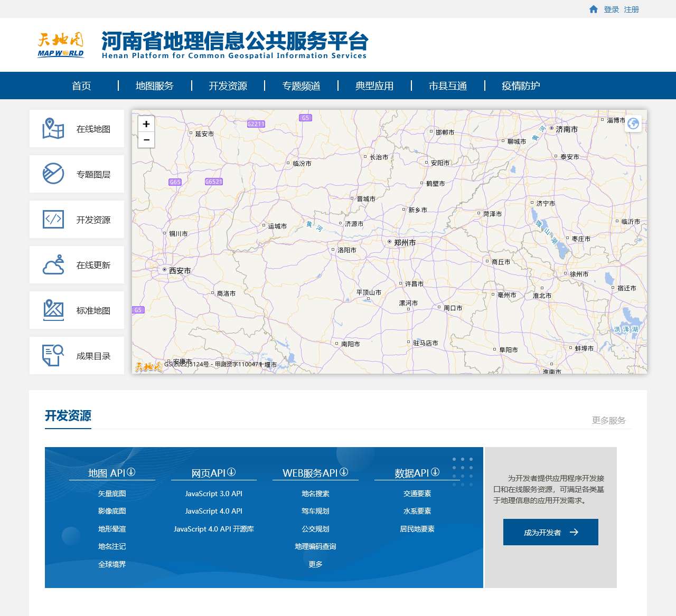Screen dimensions: 676x616
Task: Click the 天地图 MapWorld logo in header
Action: tap(61, 45)
